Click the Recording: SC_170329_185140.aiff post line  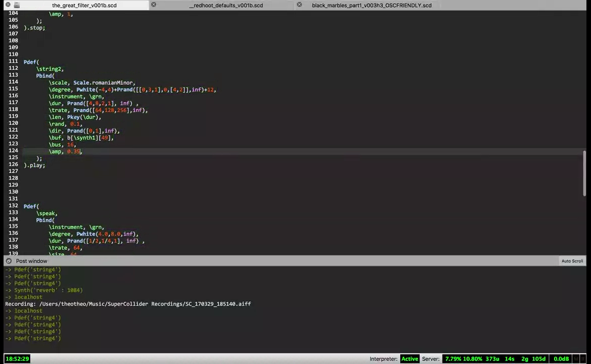tap(128, 304)
